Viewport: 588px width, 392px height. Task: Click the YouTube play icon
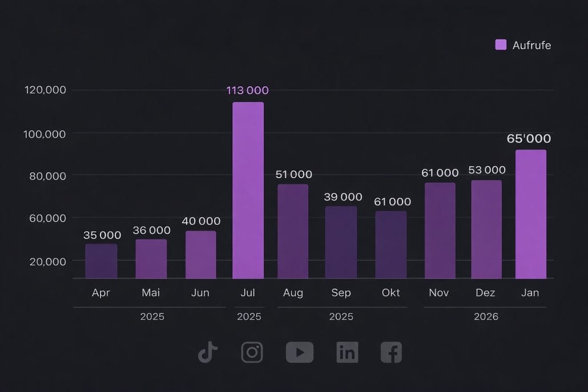300,352
